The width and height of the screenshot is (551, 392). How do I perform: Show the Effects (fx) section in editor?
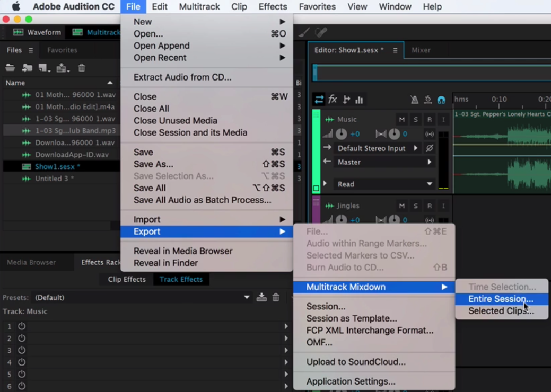click(333, 100)
